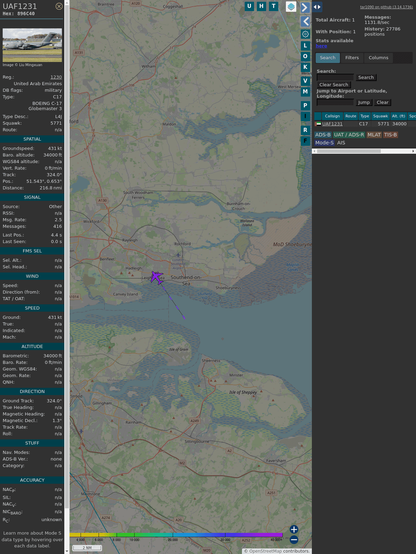Toggle the P map option button
Image resolution: width=416 pixels, height=554 pixels.
click(x=305, y=105)
